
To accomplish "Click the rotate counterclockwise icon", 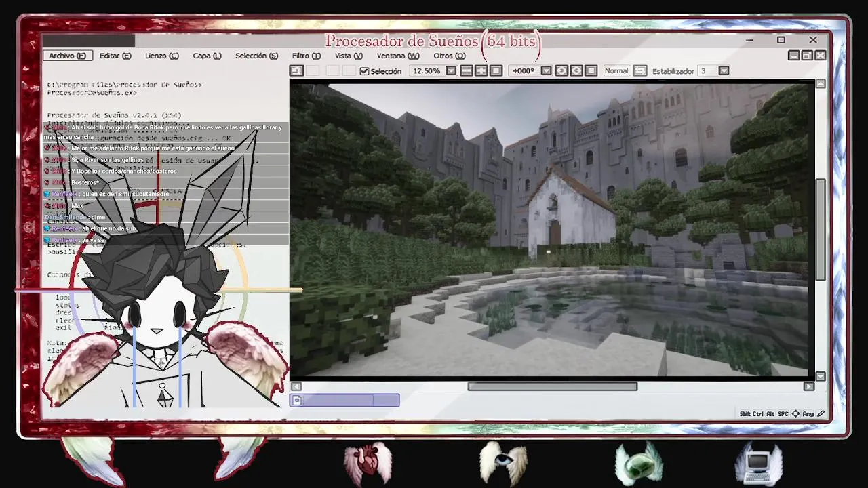I will click(x=561, y=70).
